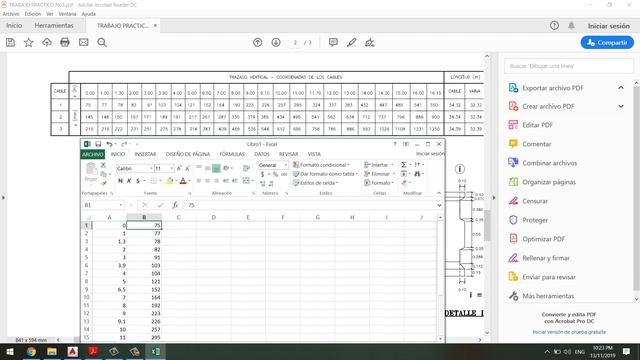Switch to the Excel INSERTAR tab

[145, 154]
